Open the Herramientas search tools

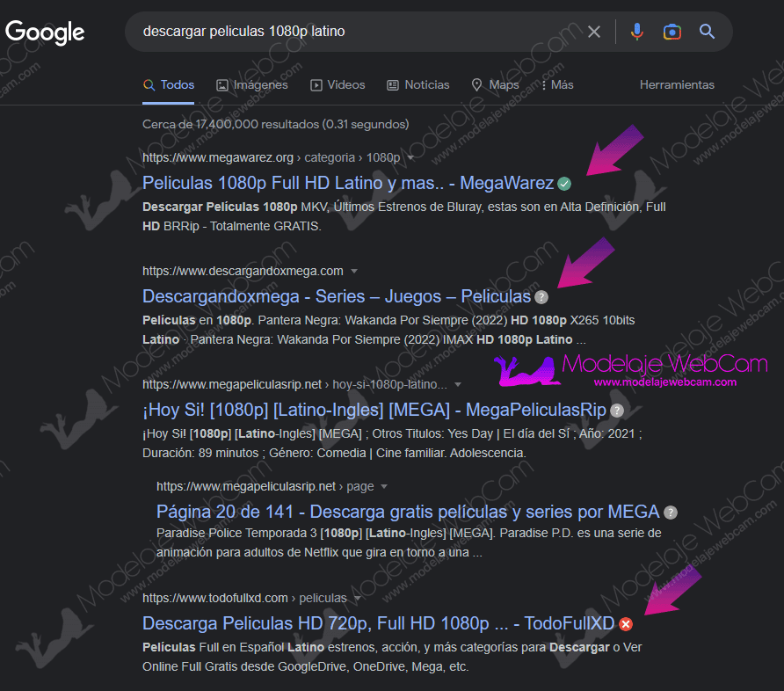coord(677,85)
